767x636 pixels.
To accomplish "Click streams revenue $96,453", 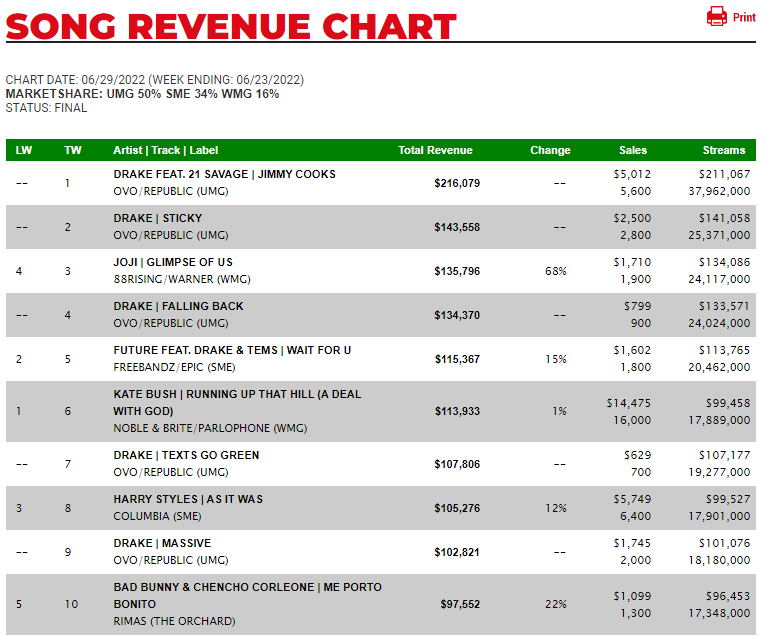I will tap(727, 596).
